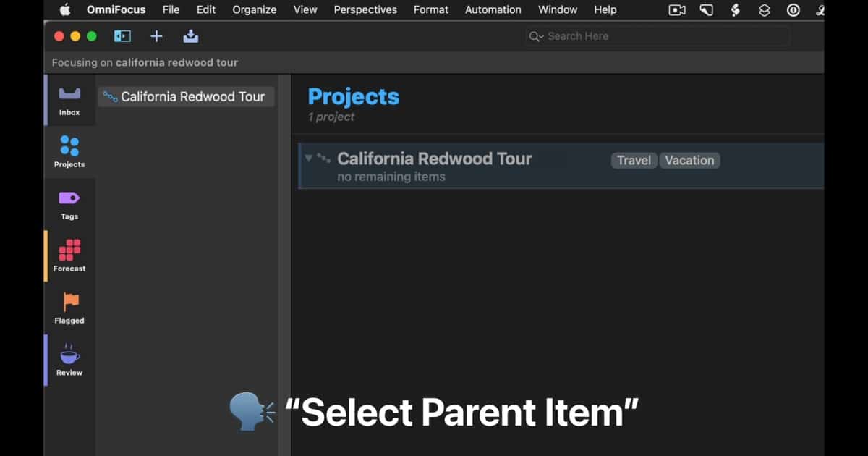Open the Automation menu
Image resolution: width=868 pixels, height=456 pixels.
(493, 9)
